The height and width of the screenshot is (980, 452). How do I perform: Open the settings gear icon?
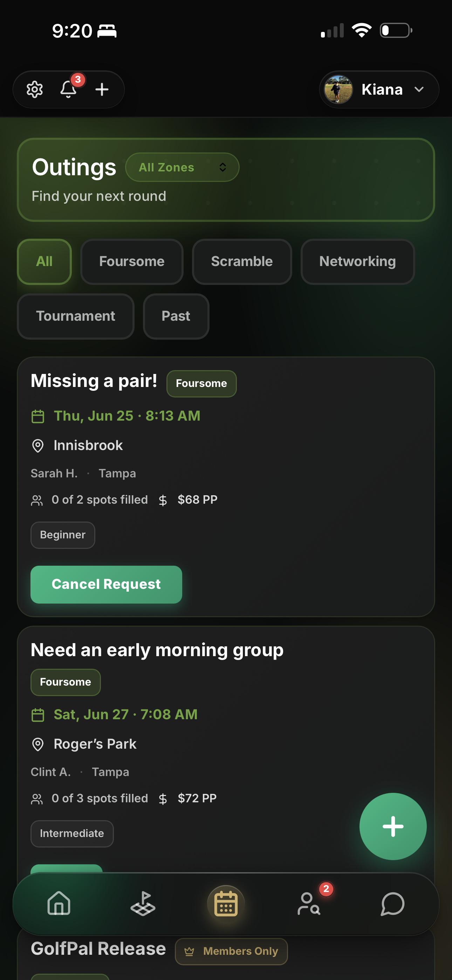pyautogui.click(x=35, y=89)
